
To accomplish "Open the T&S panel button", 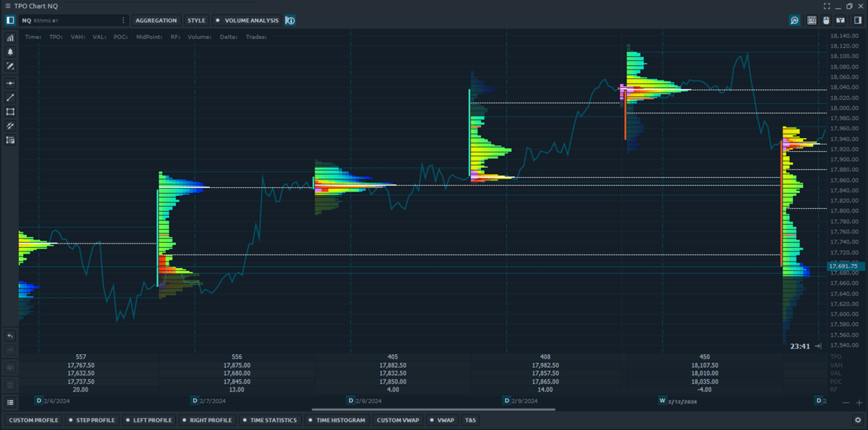I will [x=471, y=420].
